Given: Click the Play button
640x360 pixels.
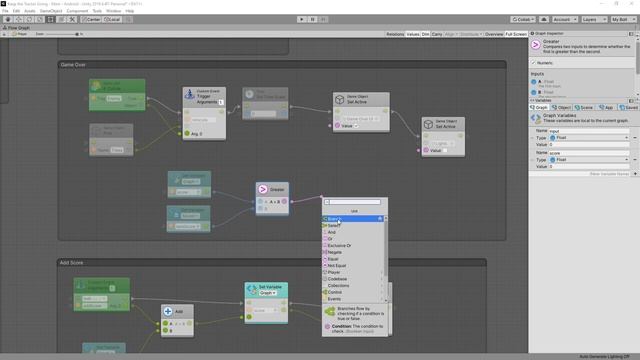Looking at the screenshot, I should 302,19.
